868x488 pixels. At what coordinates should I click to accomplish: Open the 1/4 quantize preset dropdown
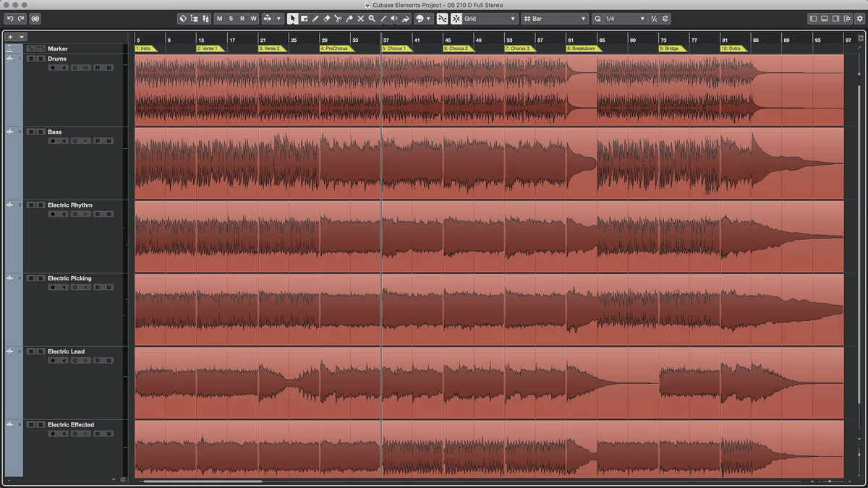(619, 19)
